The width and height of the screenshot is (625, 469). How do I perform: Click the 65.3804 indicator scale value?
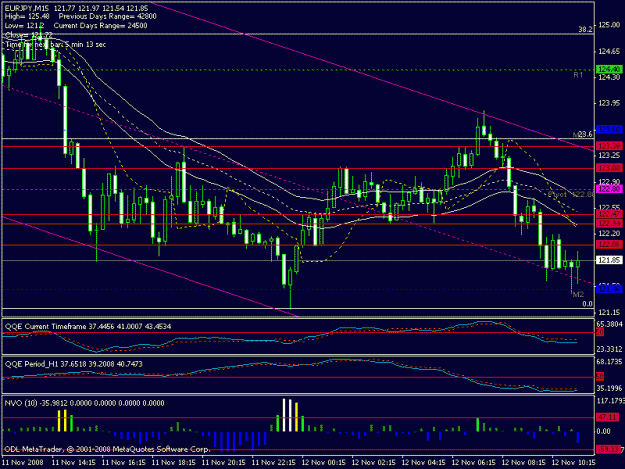point(609,324)
